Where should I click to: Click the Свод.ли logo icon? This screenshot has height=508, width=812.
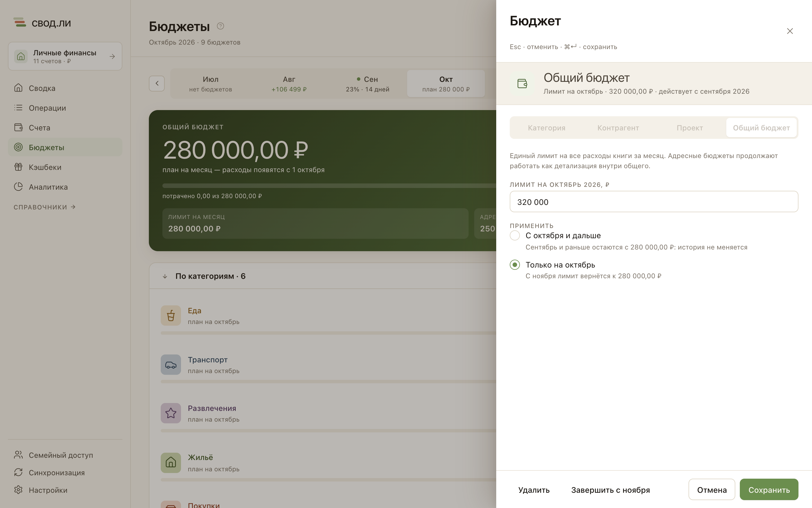(20, 22)
